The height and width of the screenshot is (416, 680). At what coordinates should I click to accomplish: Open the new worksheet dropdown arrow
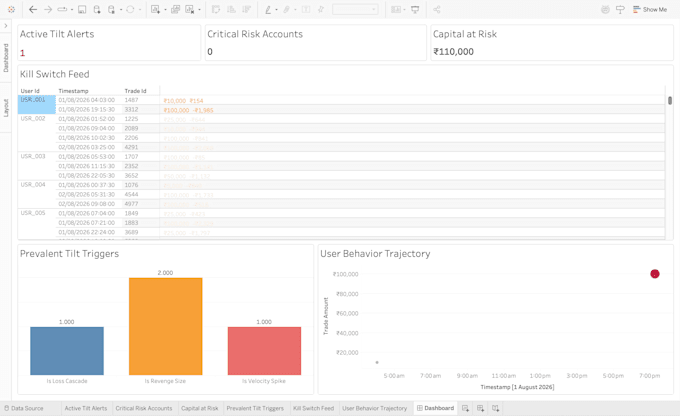tap(165, 10)
